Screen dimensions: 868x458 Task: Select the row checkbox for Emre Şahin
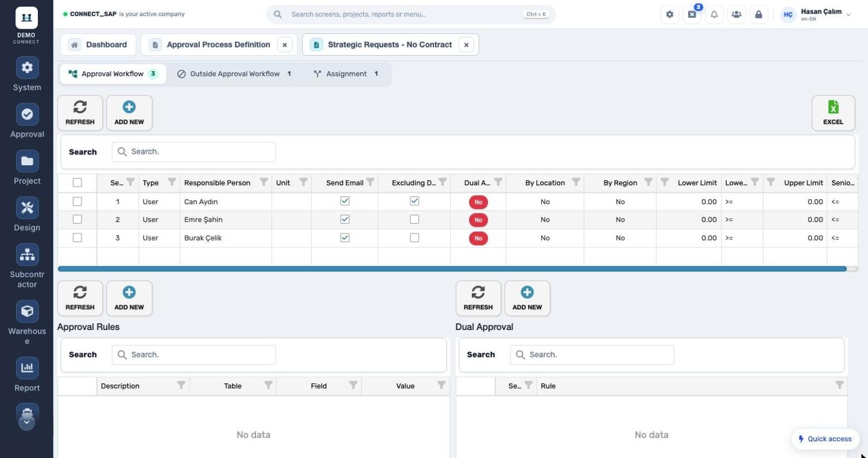[77, 219]
